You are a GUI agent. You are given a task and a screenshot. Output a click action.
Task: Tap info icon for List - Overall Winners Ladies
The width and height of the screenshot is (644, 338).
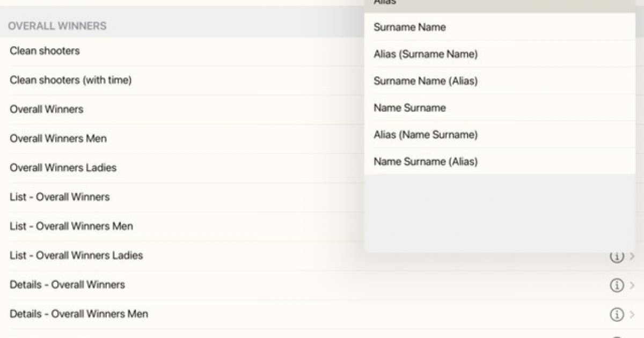coord(616,256)
